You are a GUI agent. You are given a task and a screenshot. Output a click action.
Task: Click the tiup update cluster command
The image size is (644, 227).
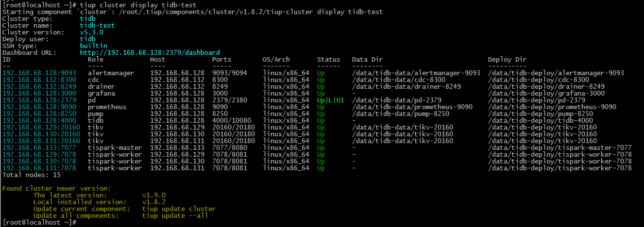pos(179,209)
